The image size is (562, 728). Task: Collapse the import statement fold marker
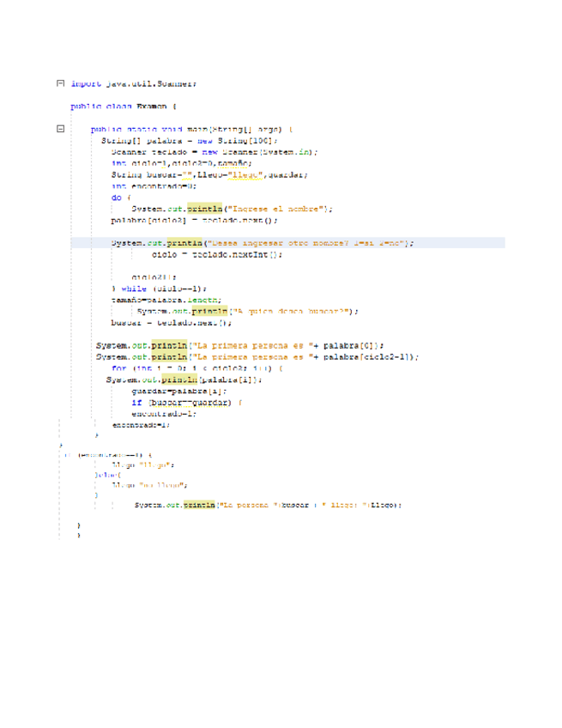tap(59, 83)
